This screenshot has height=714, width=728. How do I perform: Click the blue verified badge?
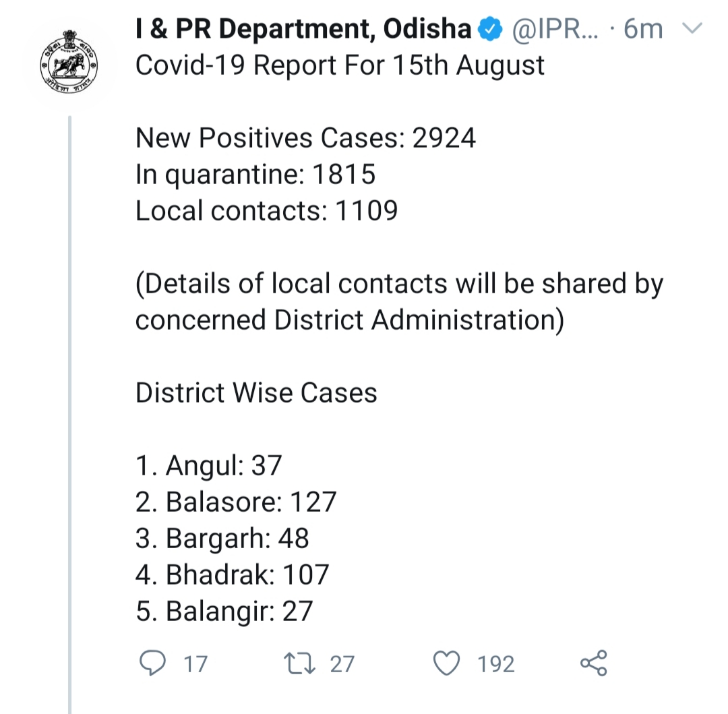489,29
